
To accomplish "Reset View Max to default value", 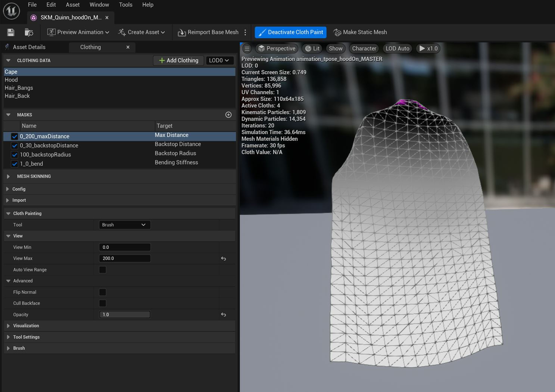I will (x=224, y=259).
